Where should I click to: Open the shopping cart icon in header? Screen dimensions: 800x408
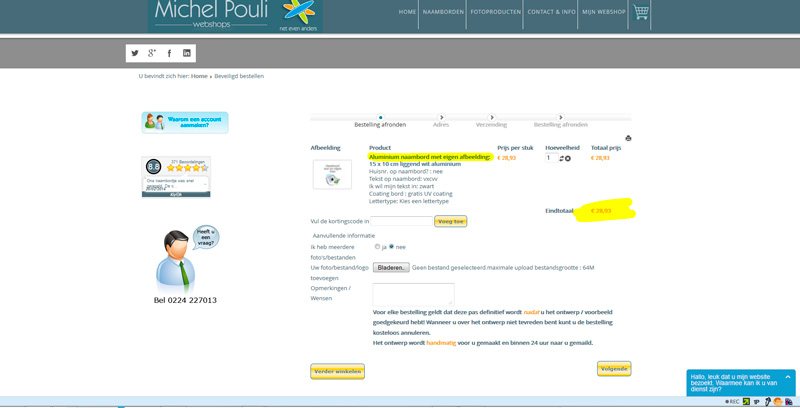(640, 12)
